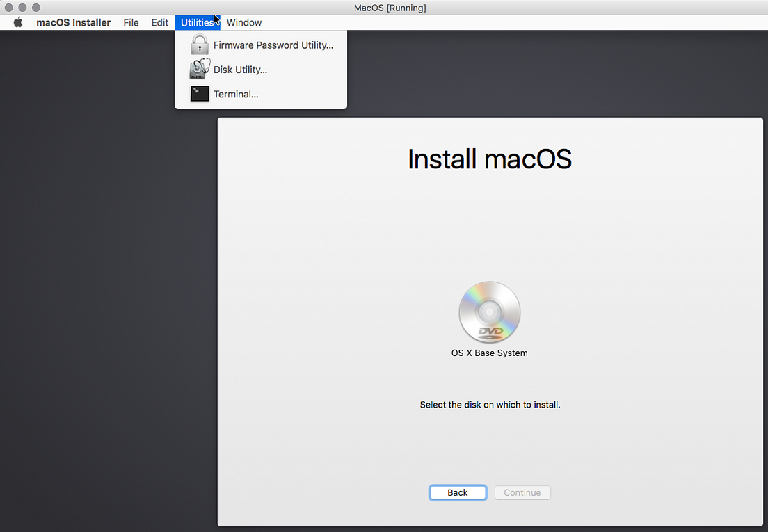The image size is (768, 532).
Task: Choose Terminal… from Utilities menu
Action: tap(261, 94)
